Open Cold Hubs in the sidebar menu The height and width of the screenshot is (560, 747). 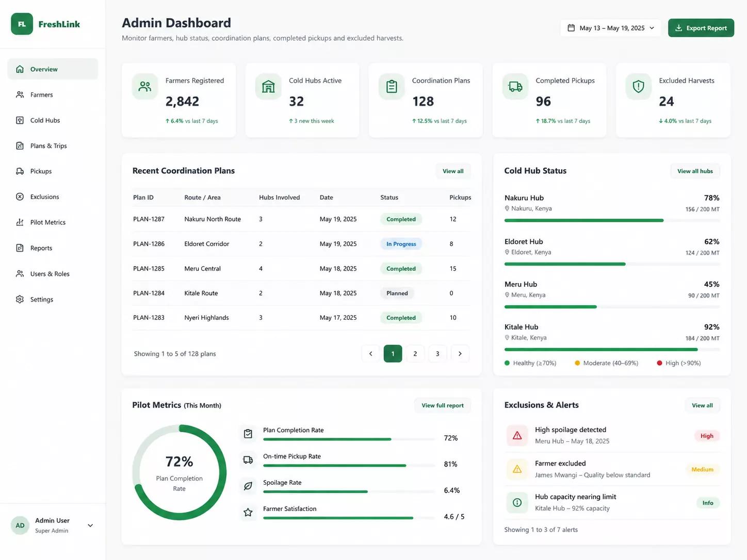[53, 120]
